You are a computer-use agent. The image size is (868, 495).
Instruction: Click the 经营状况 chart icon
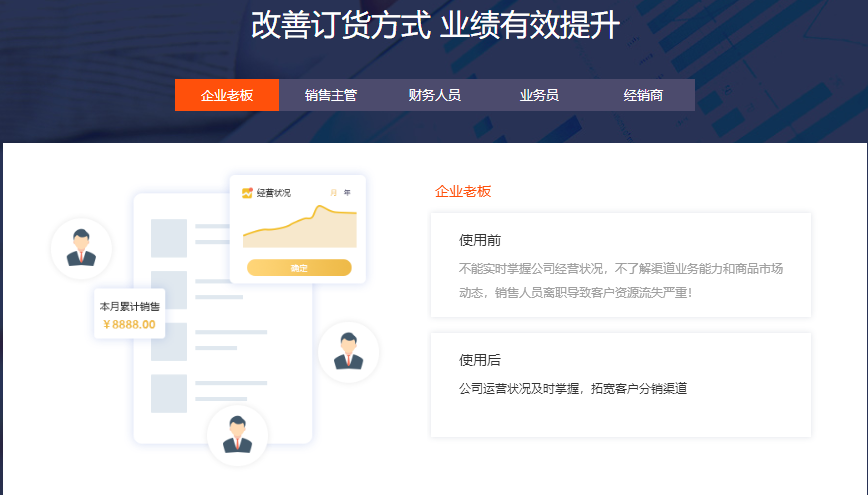tap(247, 193)
